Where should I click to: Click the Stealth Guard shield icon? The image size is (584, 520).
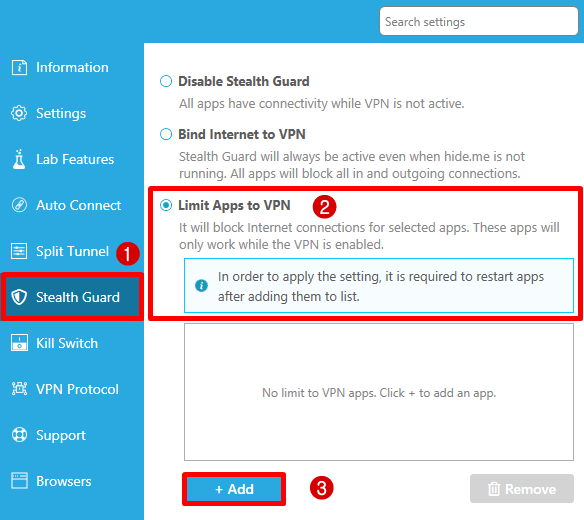[x=19, y=297]
